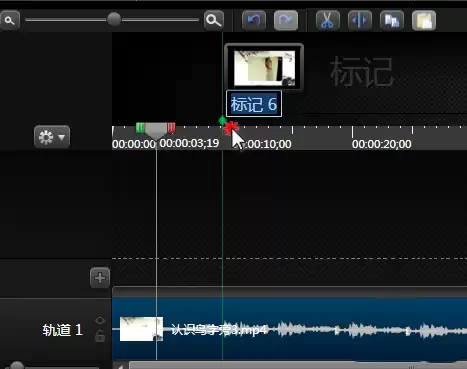The image size is (467, 369).
Task: Click the timeline horizontal scrollbar
Action: (x=298, y=365)
